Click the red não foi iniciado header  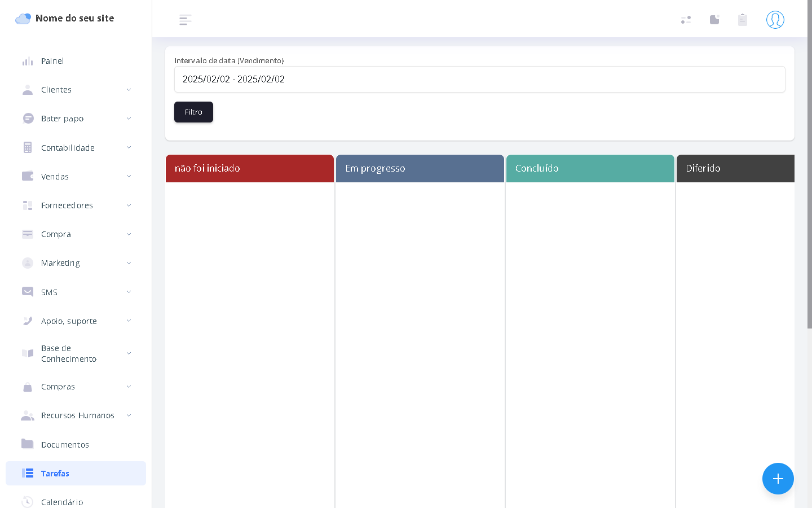tap(249, 168)
